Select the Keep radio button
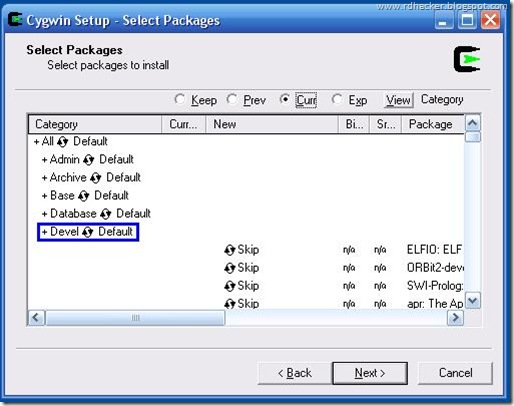This screenshot has width=514, height=406. point(180,99)
